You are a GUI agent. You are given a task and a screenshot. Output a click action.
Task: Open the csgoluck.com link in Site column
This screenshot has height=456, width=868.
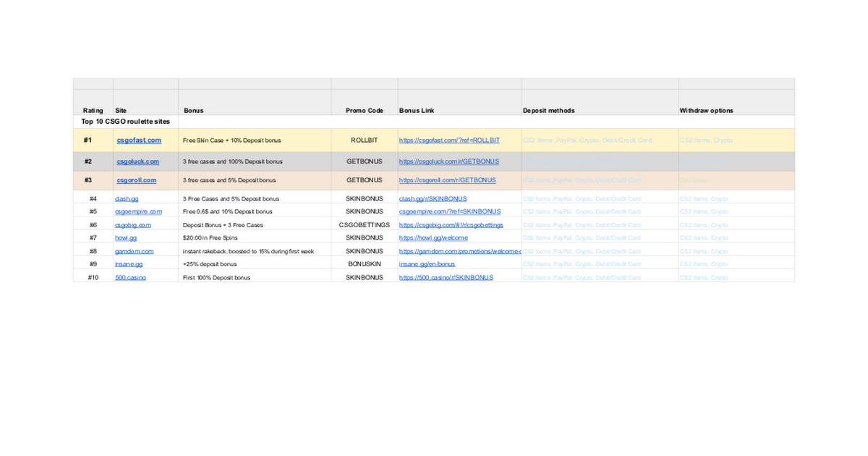point(137,161)
